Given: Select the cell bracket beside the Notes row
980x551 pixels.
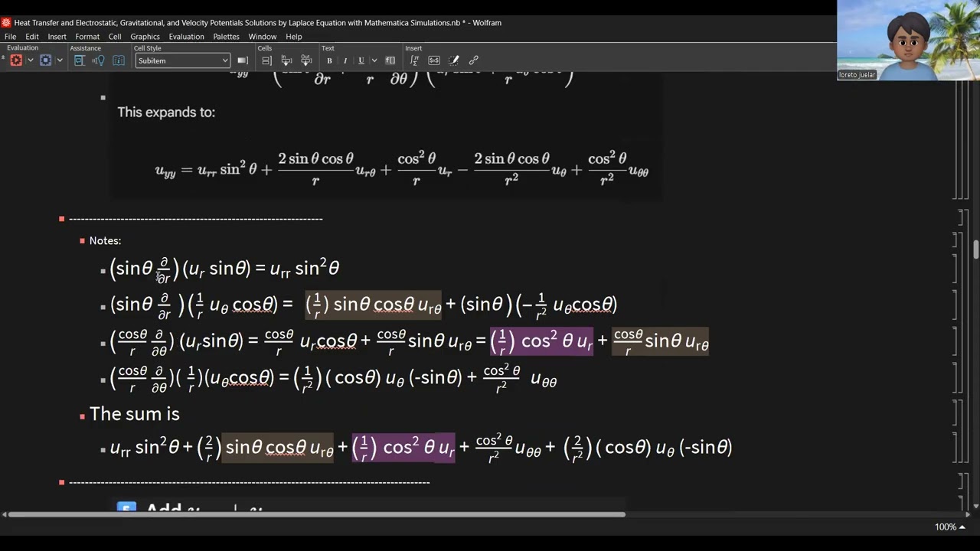Looking at the screenshot, I should [955, 240].
